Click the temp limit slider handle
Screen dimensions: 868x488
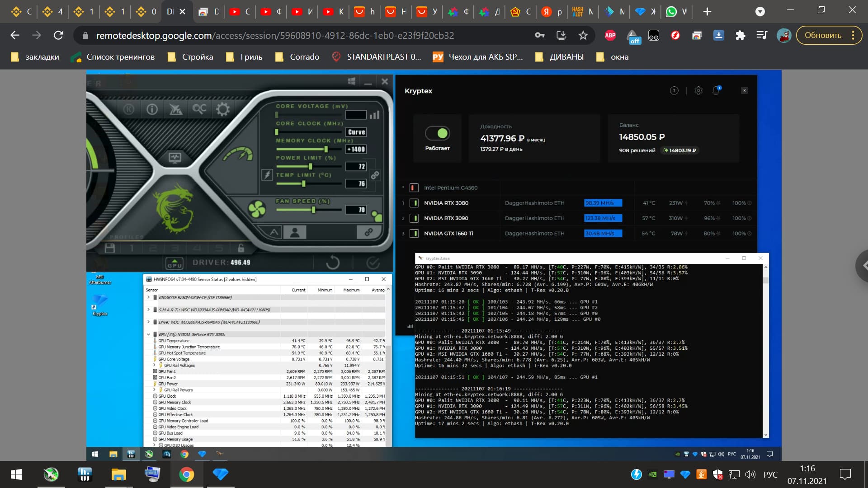(x=303, y=183)
